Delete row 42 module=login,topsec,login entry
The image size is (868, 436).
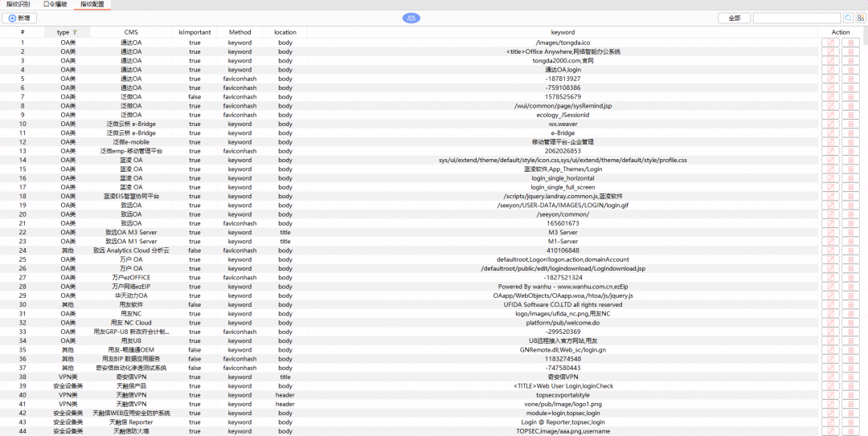coord(851,414)
